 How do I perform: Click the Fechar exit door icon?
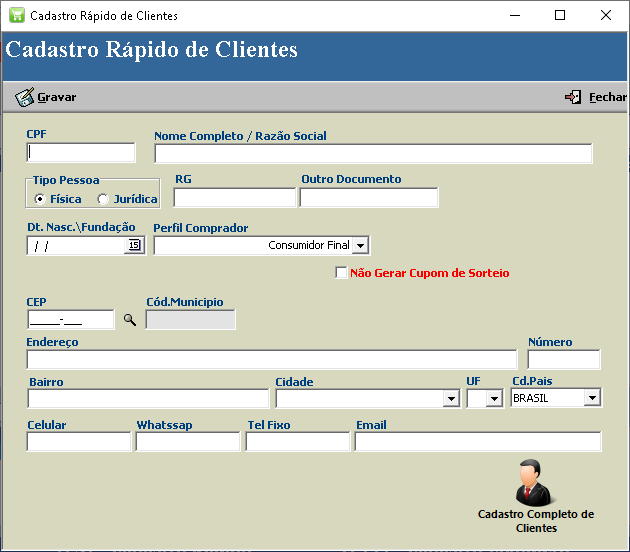[573, 97]
